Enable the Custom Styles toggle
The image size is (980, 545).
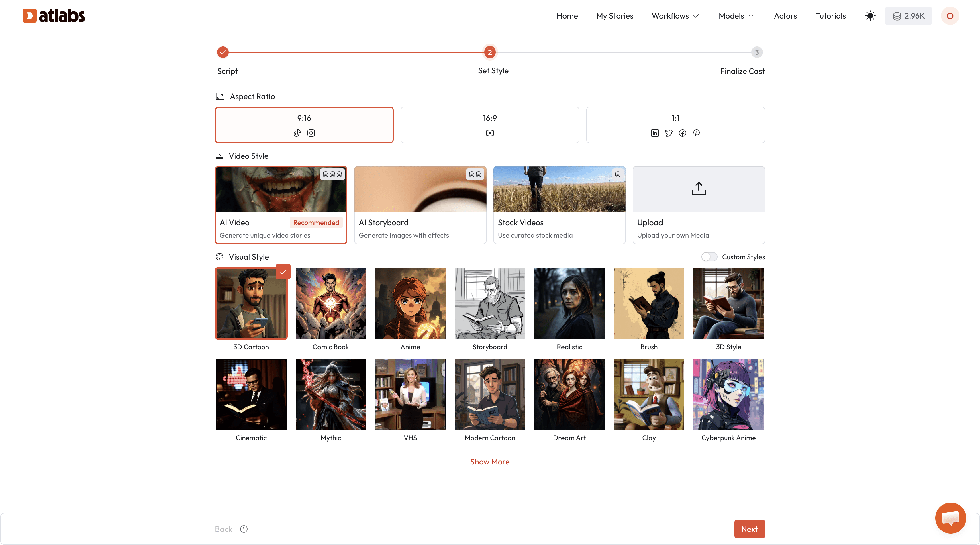709,257
